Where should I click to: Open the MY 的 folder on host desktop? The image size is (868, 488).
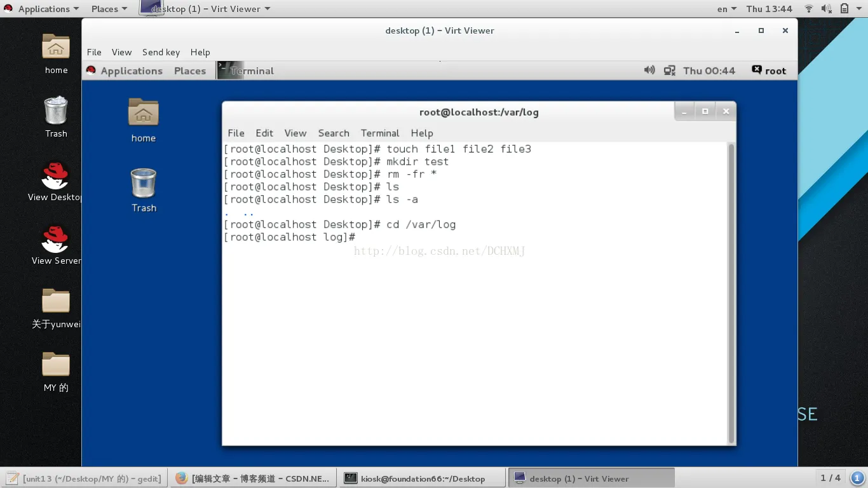pyautogui.click(x=56, y=365)
